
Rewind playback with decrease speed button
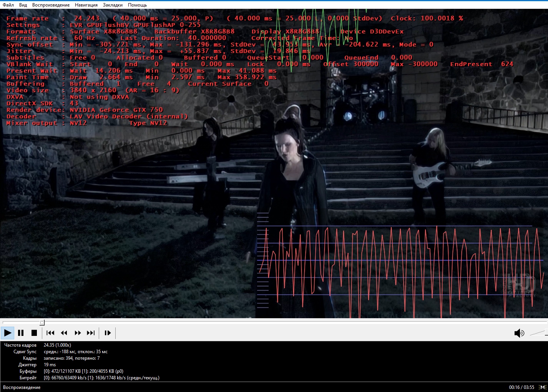64,333
